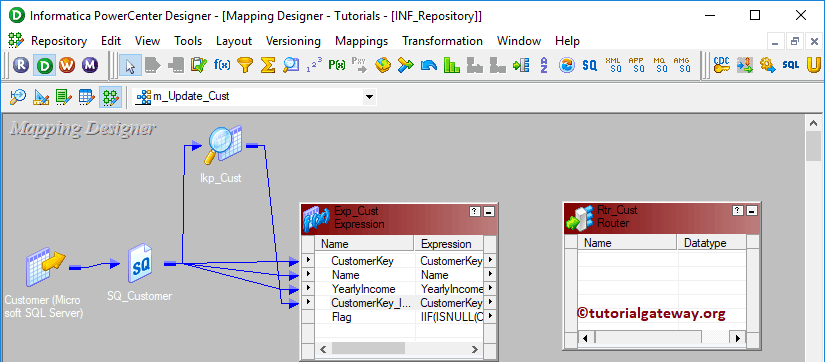This screenshot has width=825, height=362.
Task: Add an Expression f(x) transformation
Action: pos(222,65)
